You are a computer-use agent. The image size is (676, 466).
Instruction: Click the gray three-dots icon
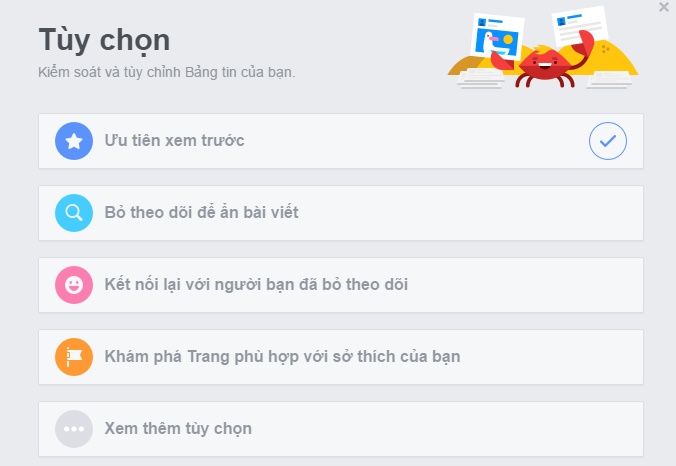[x=74, y=429]
